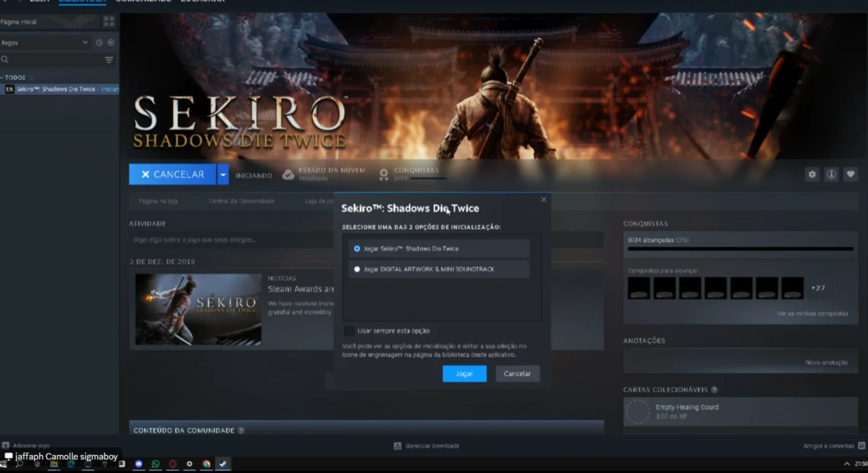Viewport: 868px width, 473px height.
Task: Open the game settings gear icon
Action: [x=812, y=174]
